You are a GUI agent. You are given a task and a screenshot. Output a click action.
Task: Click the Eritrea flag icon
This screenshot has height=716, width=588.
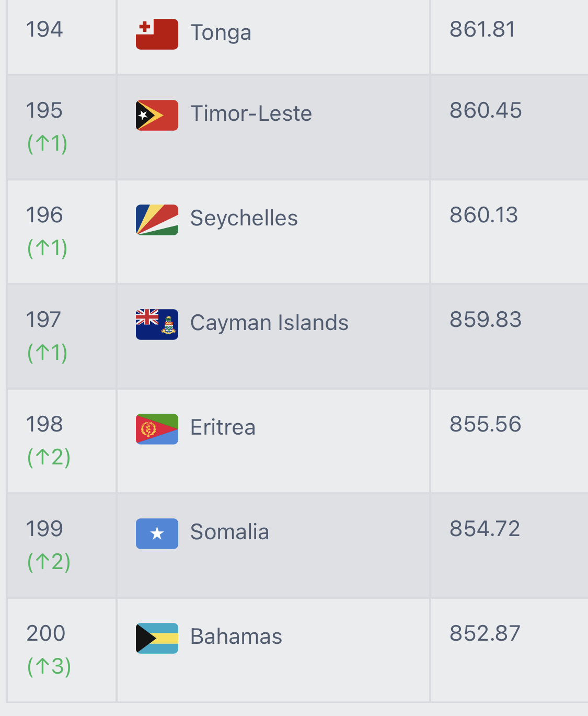point(157,429)
